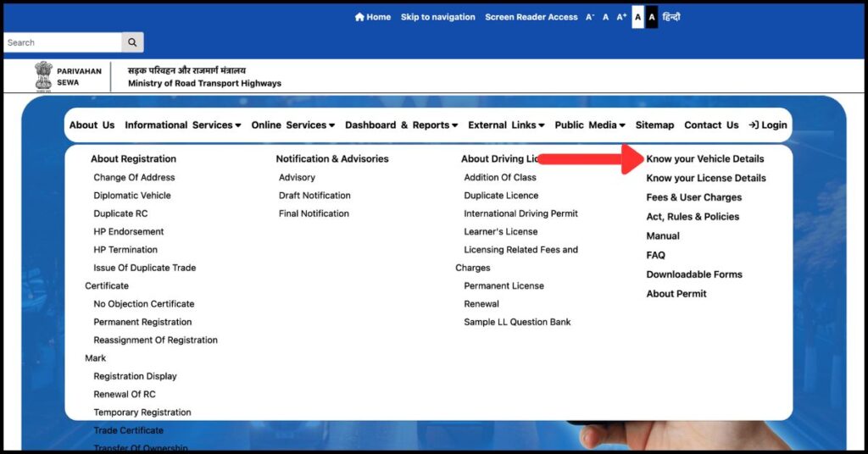Select Duplicate RC
This screenshot has height=454, width=868.
point(120,213)
